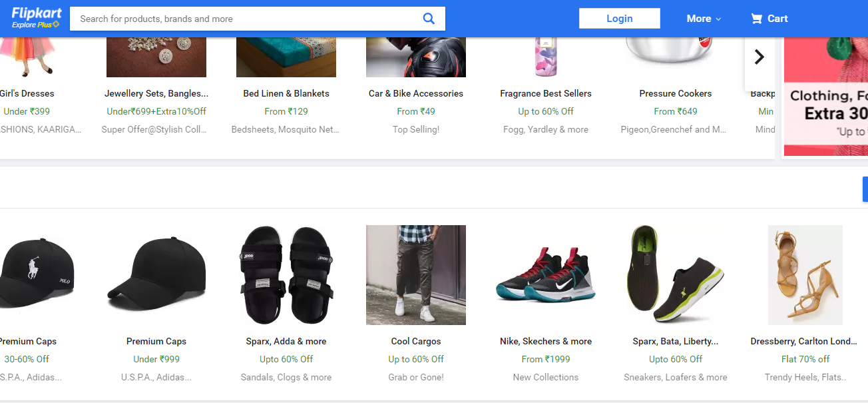
Task: Click From ₹1999 price text
Action: (546, 359)
